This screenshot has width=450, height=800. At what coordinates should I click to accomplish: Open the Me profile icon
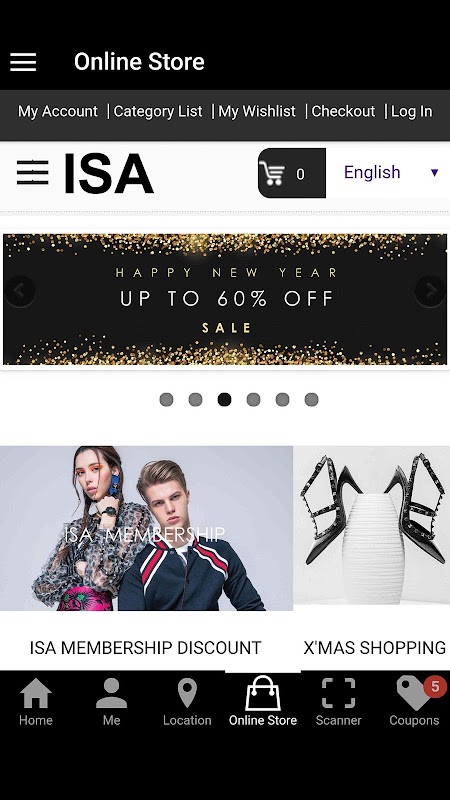click(111, 694)
